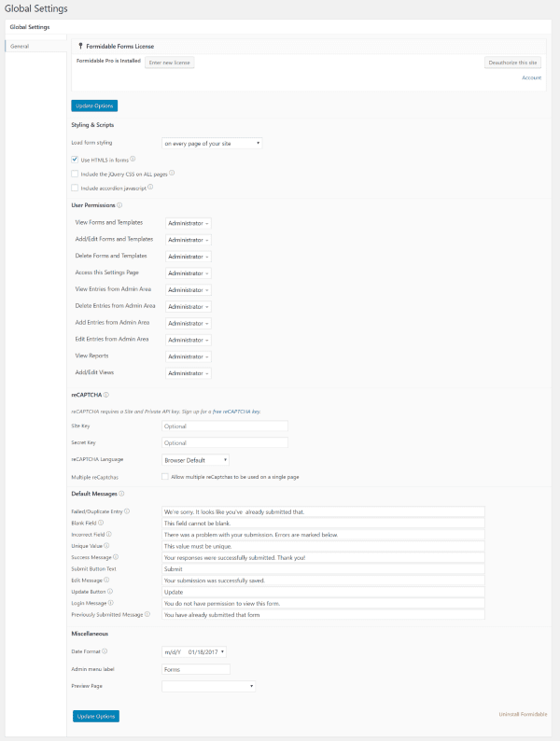Click help icon beside Failed/Duplicate Entry label

pyautogui.click(x=127, y=511)
